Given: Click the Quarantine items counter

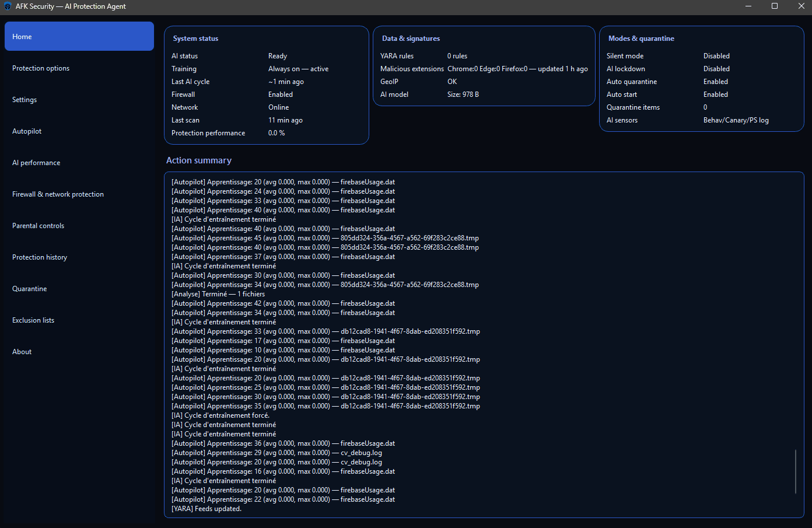Looking at the screenshot, I should click(705, 107).
